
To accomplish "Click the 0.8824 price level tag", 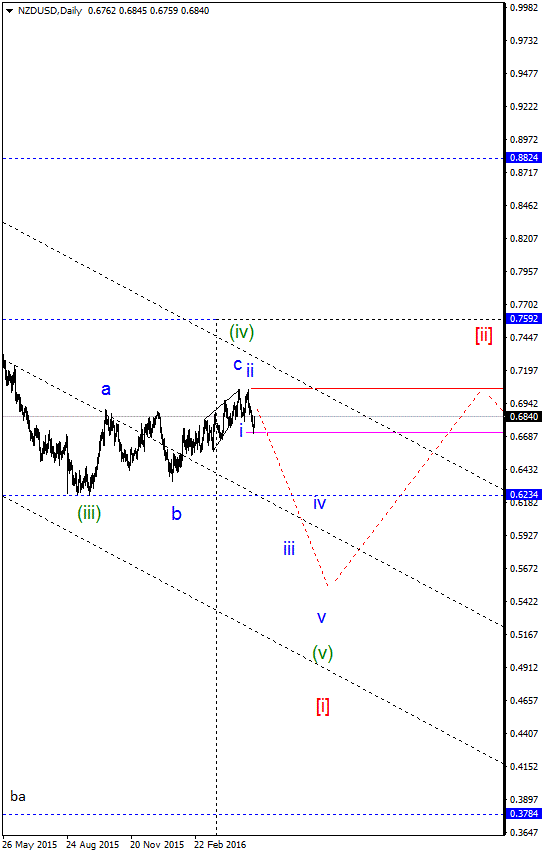I will pyautogui.click(x=524, y=158).
